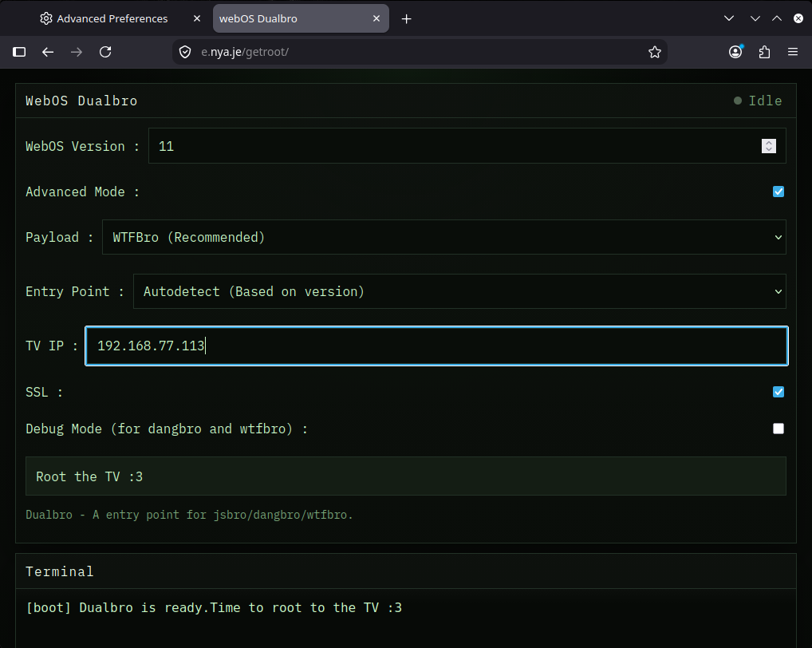The width and height of the screenshot is (812, 648).
Task: Bookmark this page with the star
Action: [x=655, y=52]
